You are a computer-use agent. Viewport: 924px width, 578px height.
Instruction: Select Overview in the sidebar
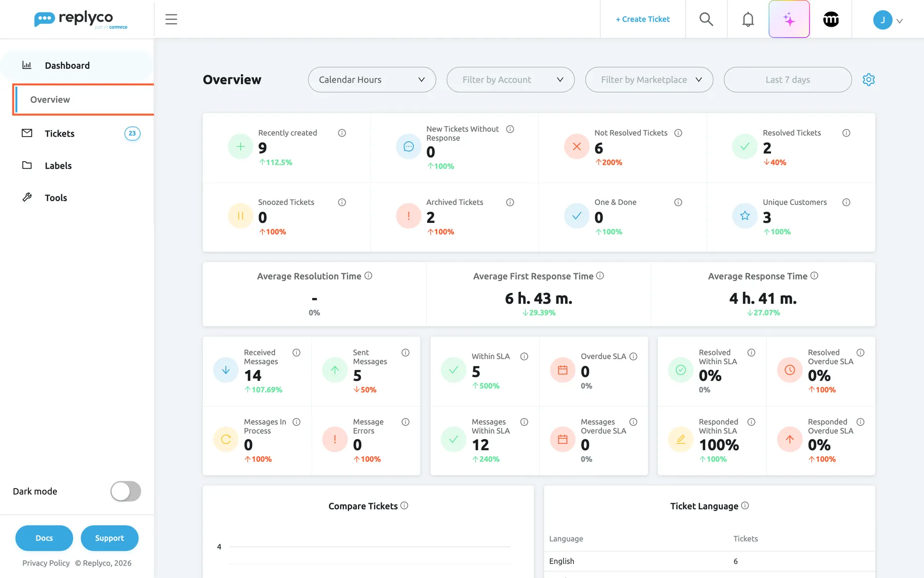(x=83, y=100)
